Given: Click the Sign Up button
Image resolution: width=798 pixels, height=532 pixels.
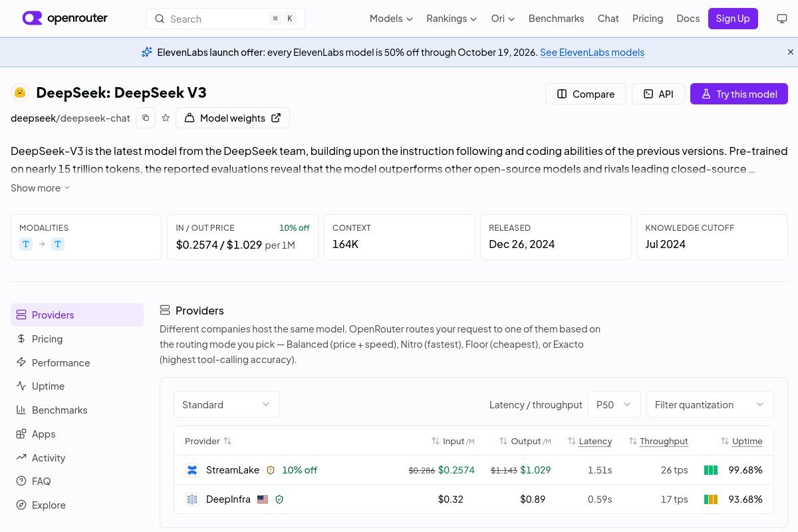Looking at the screenshot, I should pyautogui.click(x=733, y=19).
